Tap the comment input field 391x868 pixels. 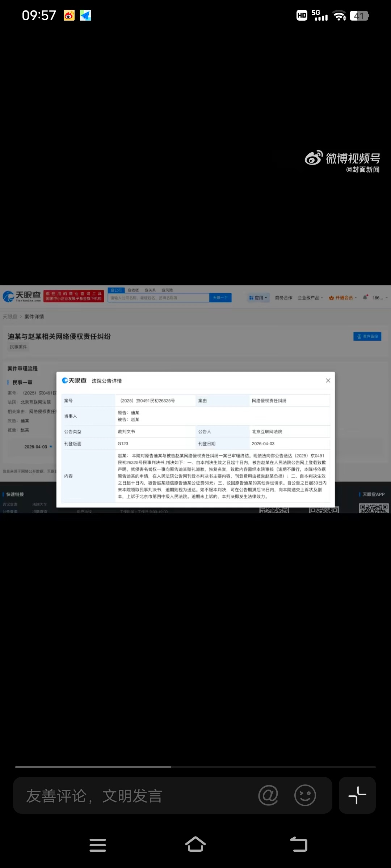tap(173, 796)
